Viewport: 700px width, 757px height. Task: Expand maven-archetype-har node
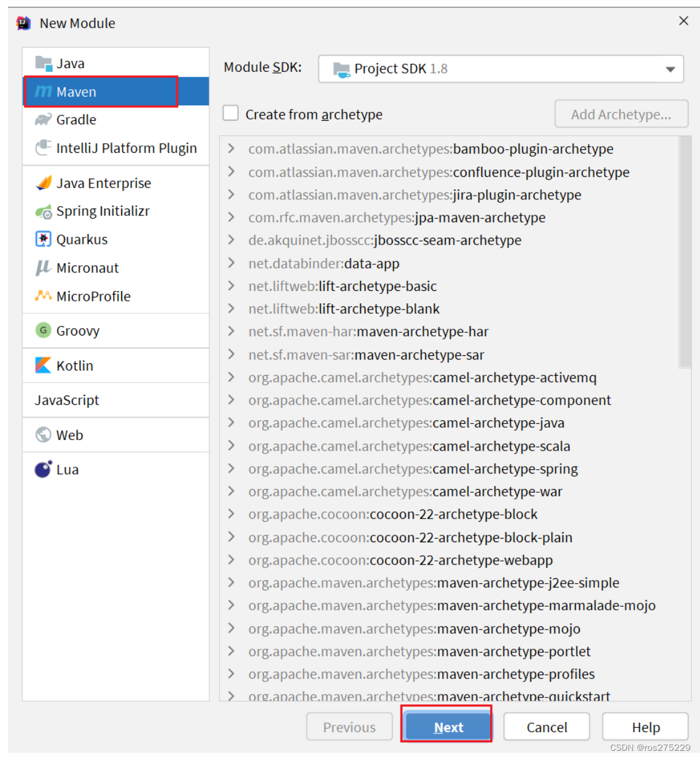click(x=231, y=331)
